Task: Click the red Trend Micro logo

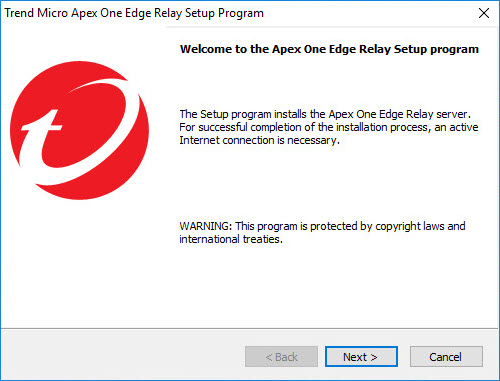Action: click(x=80, y=130)
